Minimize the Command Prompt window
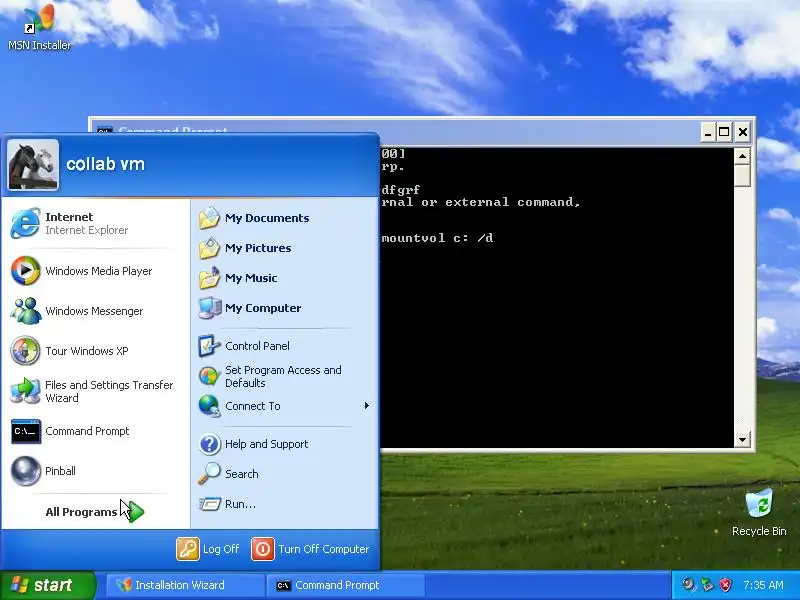This screenshot has width=800, height=600. coord(708,133)
